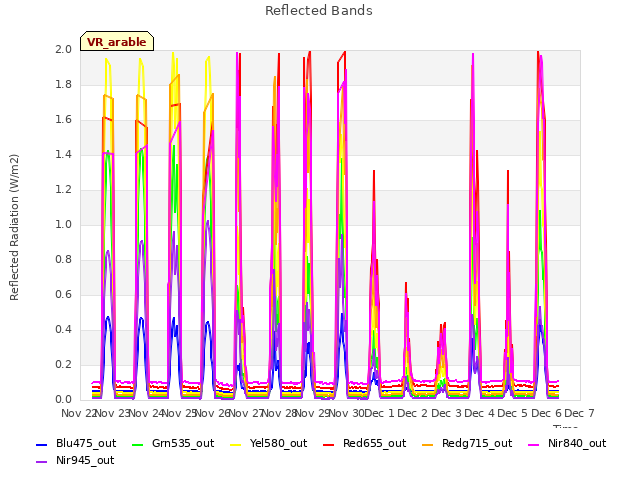This screenshot has width=640, height=480.
Task: Click the 1.4 y-axis tick label
Action: click(x=63, y=155)
